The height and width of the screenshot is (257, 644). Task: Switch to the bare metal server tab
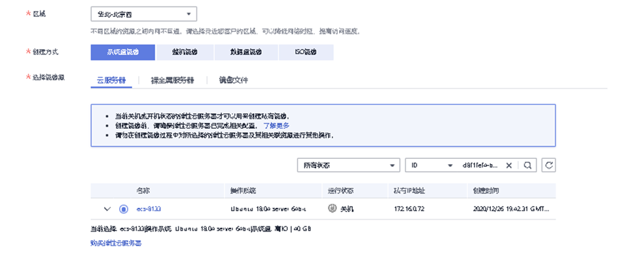tap(173, 80)
